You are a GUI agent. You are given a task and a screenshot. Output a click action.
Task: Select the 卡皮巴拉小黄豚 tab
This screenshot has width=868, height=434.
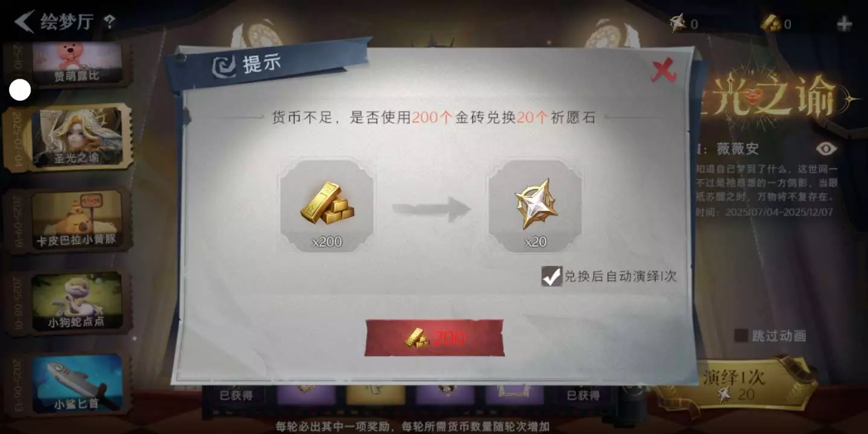pos(77,220)
